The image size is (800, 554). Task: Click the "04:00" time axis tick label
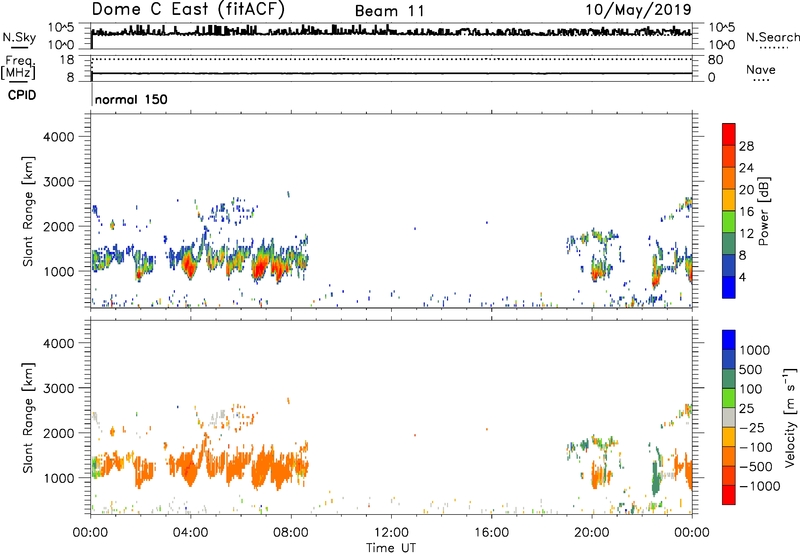coord(190,533)
